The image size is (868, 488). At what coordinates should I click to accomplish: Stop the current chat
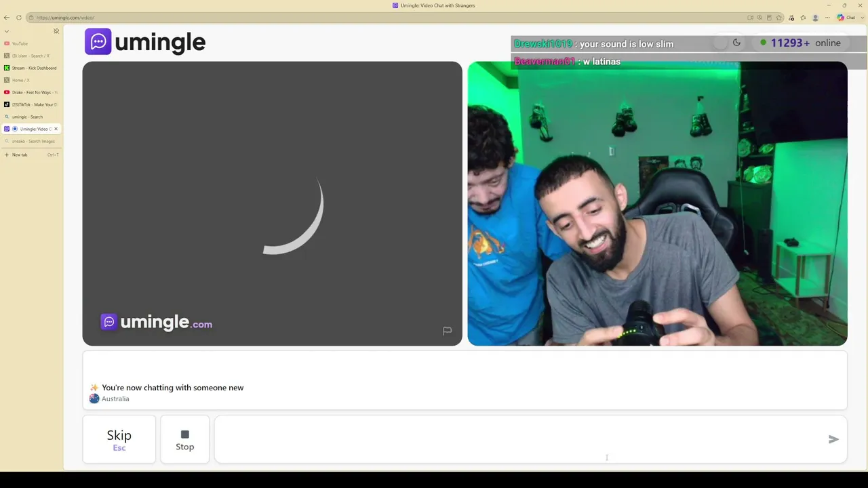point(184,440)
